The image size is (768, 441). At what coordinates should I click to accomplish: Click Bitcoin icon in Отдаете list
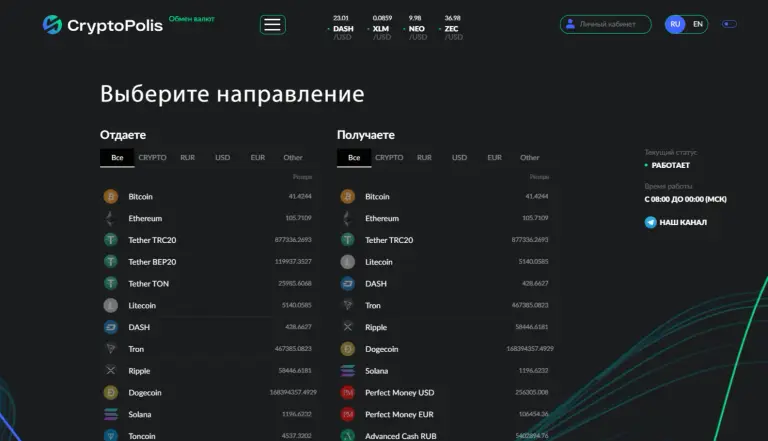111,196
